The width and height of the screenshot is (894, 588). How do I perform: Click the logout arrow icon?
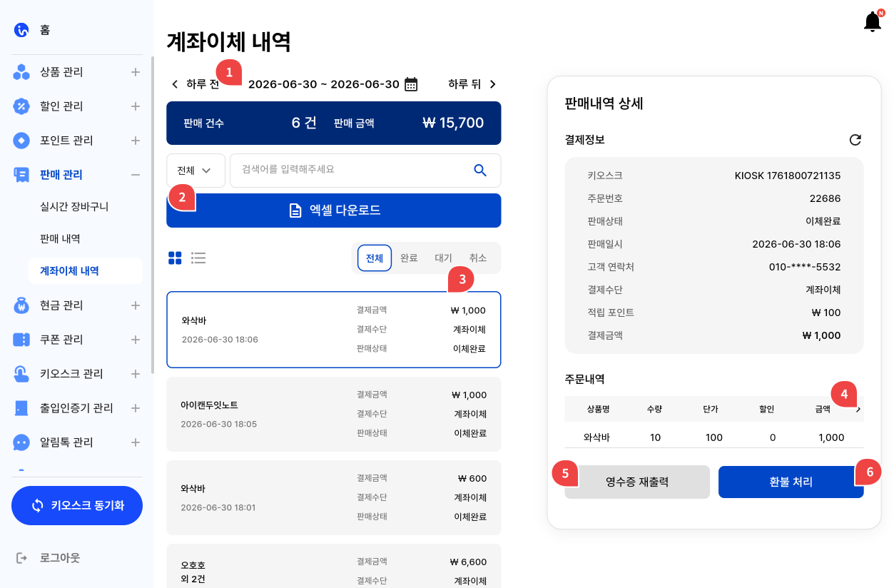click(x=21, y=557)
